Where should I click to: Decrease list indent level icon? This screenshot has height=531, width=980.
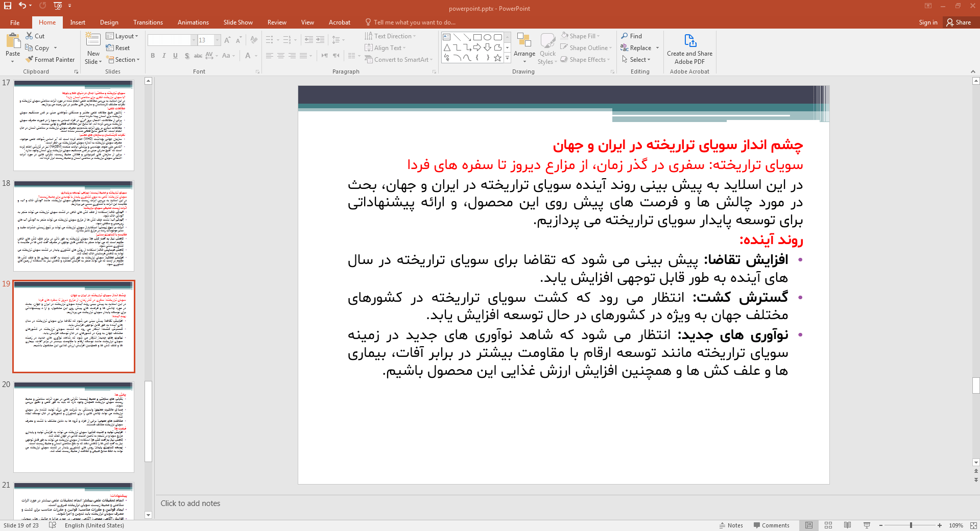point(309,40)
